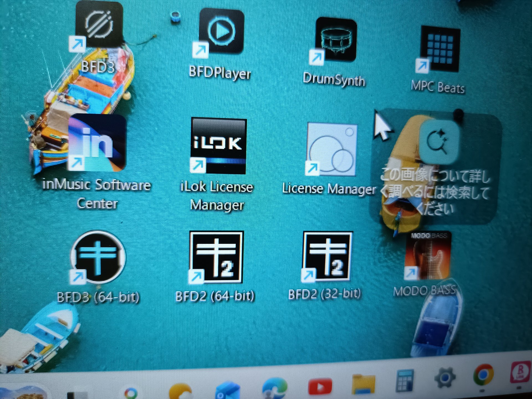Screen dimensions: 532x399
Task: Open the BFD3 shortcut with slashed-circle icon
Action: click(x=99, y=25)
